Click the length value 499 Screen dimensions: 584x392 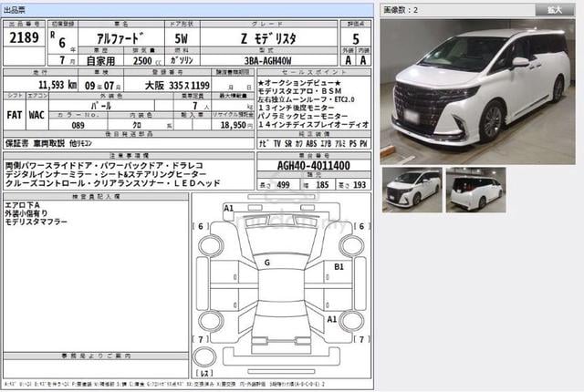pos(283,184)
